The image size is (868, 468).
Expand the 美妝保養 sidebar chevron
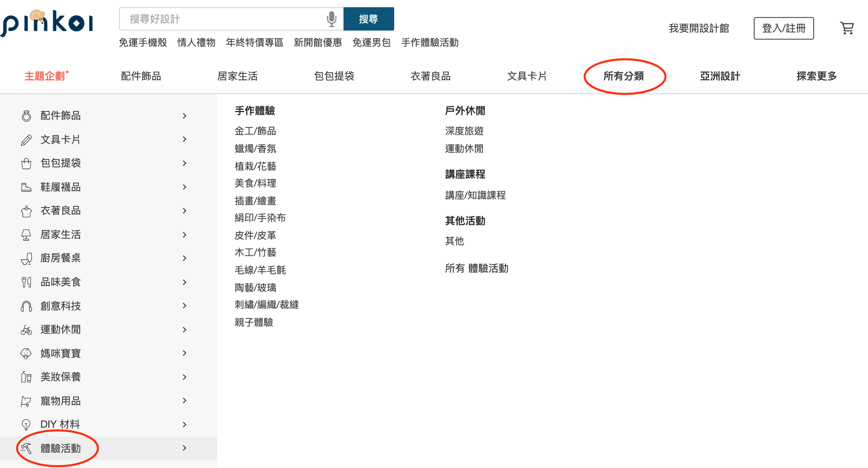click(185, 377)
